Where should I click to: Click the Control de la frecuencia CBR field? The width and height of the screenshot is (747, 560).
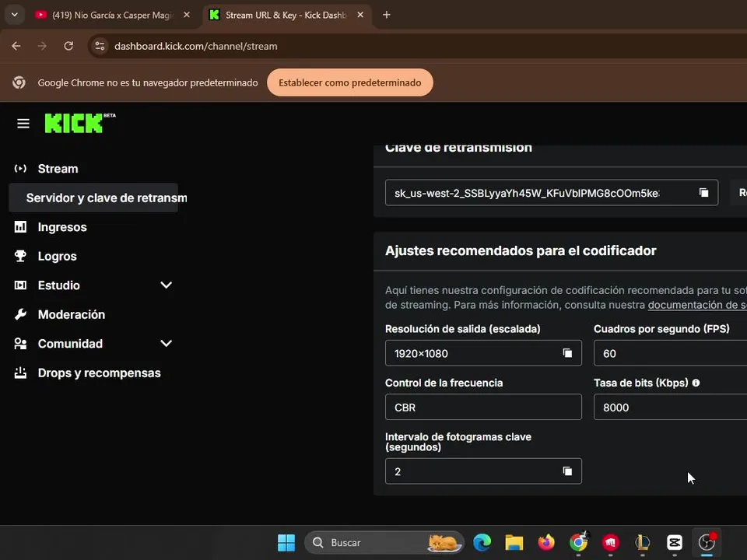tap(483, 407)
